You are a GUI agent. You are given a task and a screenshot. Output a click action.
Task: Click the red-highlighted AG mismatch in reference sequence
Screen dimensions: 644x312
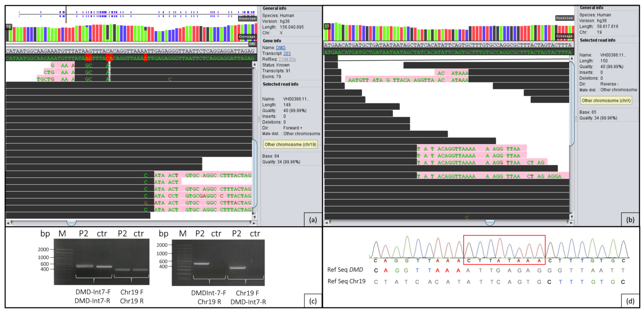click(x=89, y=58)
